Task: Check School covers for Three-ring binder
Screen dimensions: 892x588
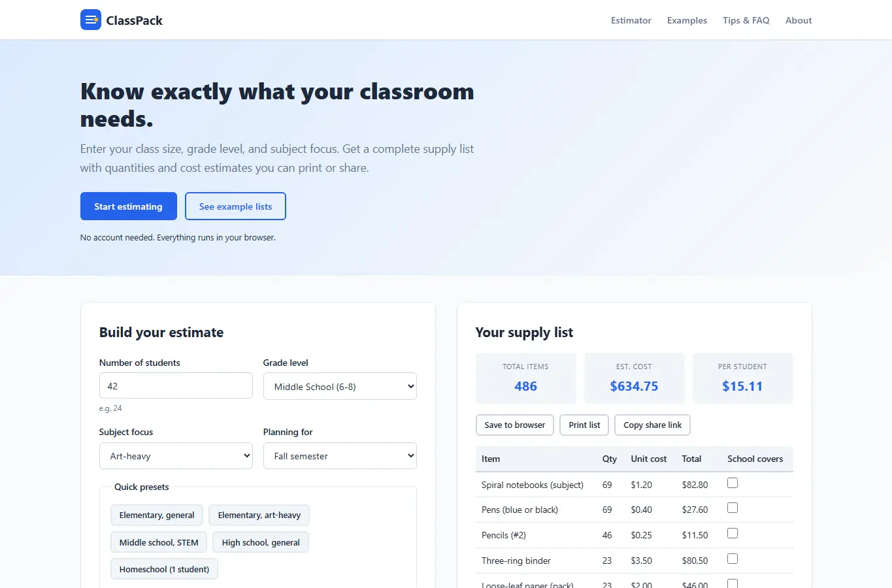Action: [x=733, y=559]
